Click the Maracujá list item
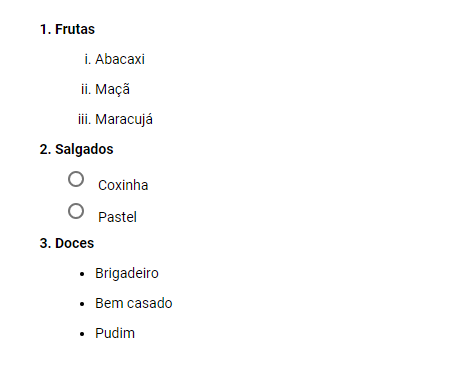Screen dimensions: 464x374 (x=124, y=119)
